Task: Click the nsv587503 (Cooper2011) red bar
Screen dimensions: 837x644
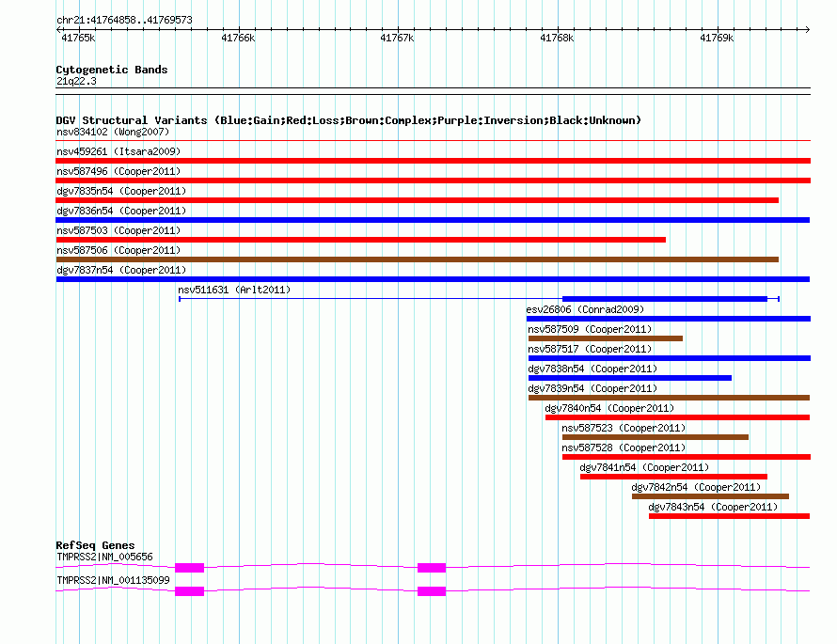Action: tap(360, 240)
